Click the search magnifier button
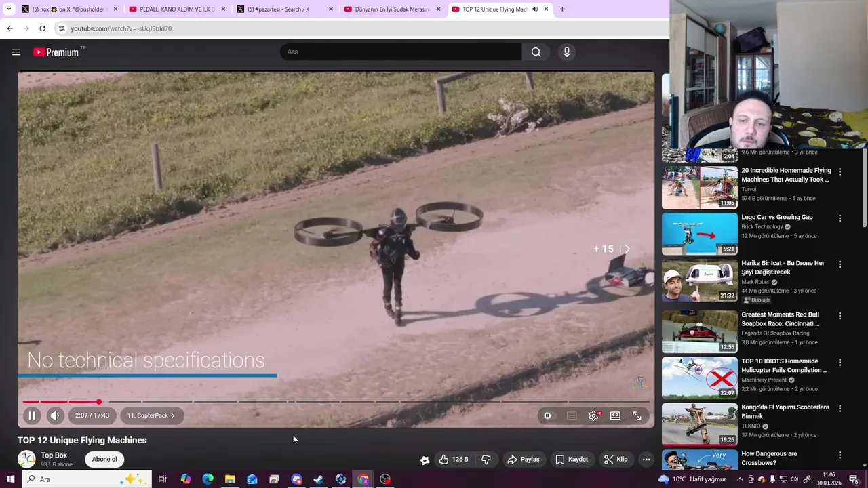 pyautogui.click(x=536, y=52)
